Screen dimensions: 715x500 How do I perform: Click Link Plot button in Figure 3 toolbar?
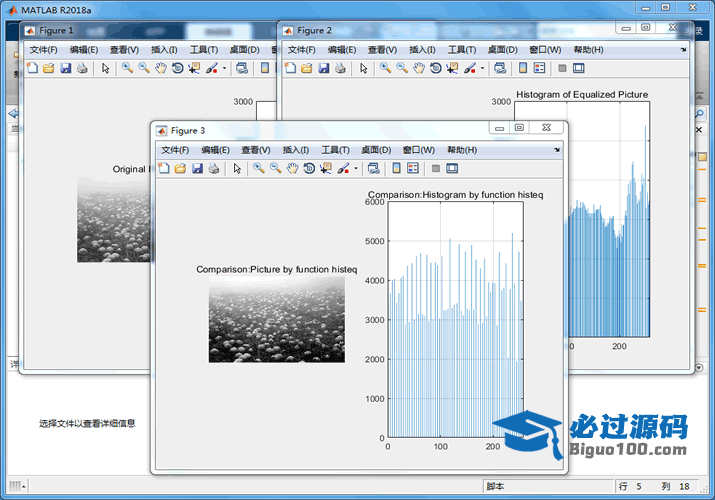pyautogui.click(x=373, y=168)
